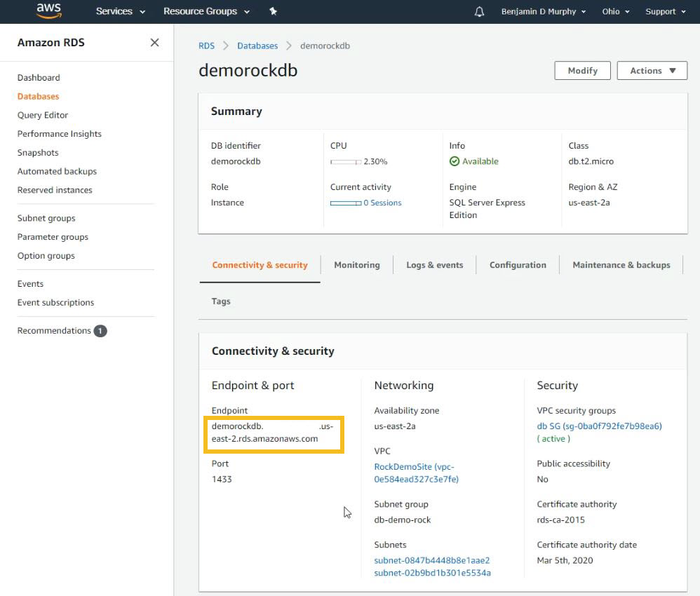Click the Modify button
The image size is (700, 596).
(x=582, y=71)
